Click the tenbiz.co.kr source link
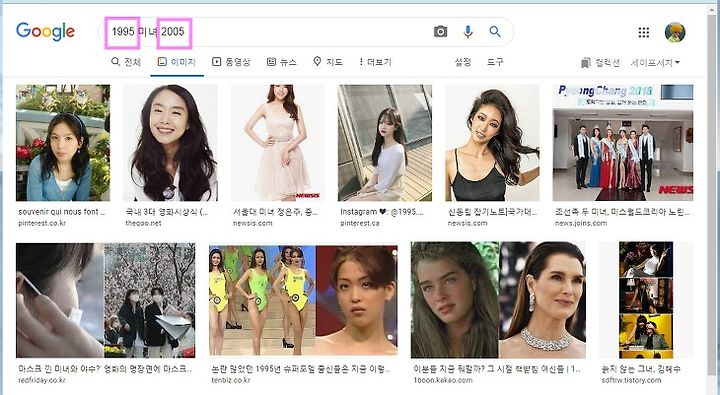Viewport: 720px width, 395px height. click(231, 380)
